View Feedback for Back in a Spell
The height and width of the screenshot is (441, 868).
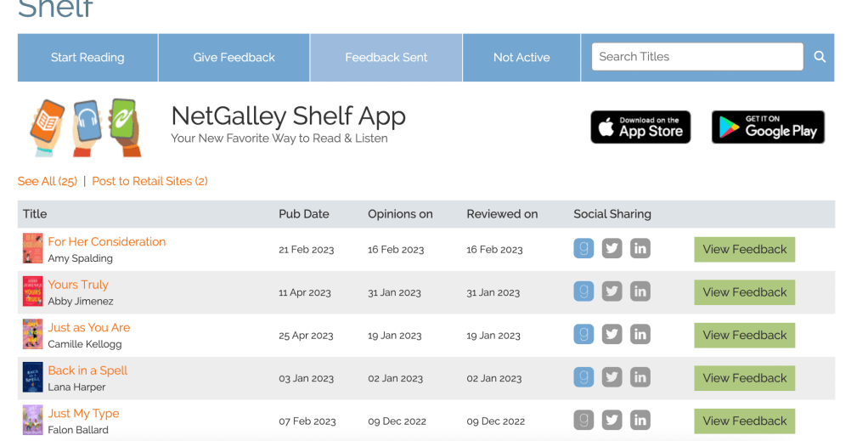[x=744, y=378]
